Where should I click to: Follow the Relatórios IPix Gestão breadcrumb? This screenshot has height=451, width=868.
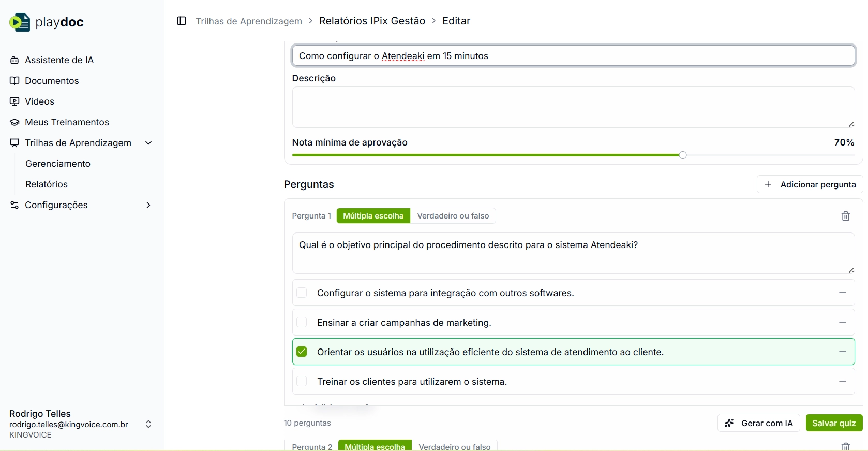pyautogui.click(x=372, y=21)
